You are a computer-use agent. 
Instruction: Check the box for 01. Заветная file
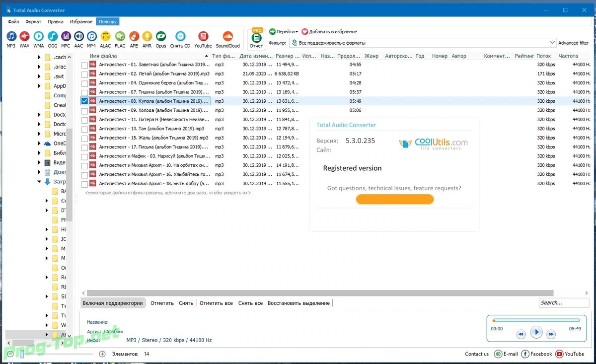(x=84, y=65)
